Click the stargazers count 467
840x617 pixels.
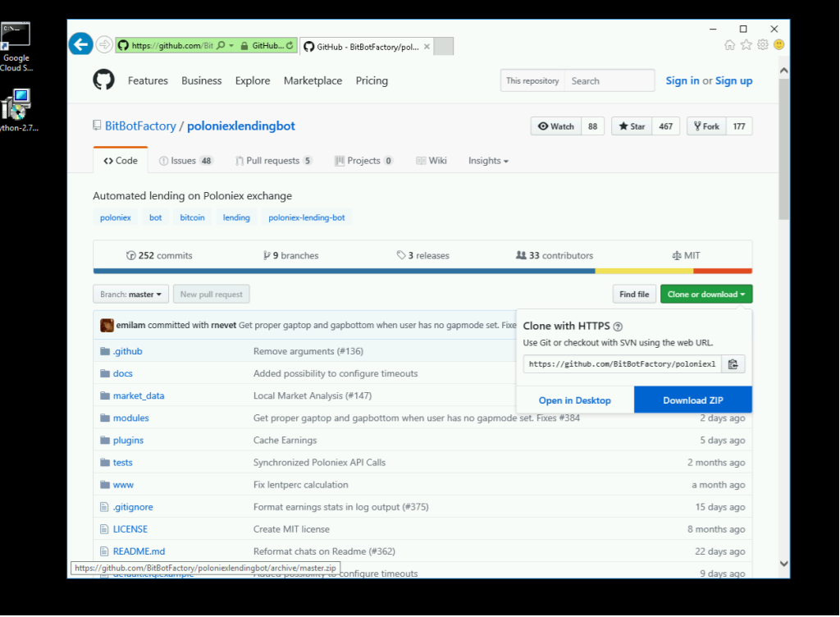(x=666, y=126)
